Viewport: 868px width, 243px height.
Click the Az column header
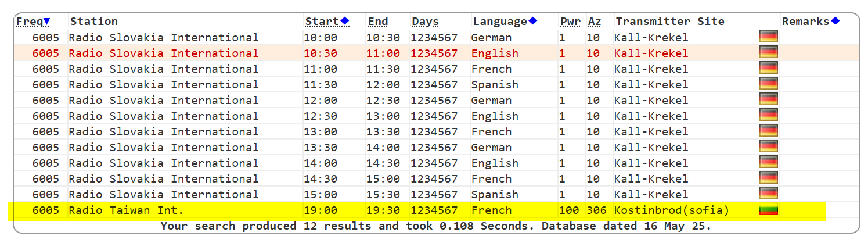tap(594, 22)
